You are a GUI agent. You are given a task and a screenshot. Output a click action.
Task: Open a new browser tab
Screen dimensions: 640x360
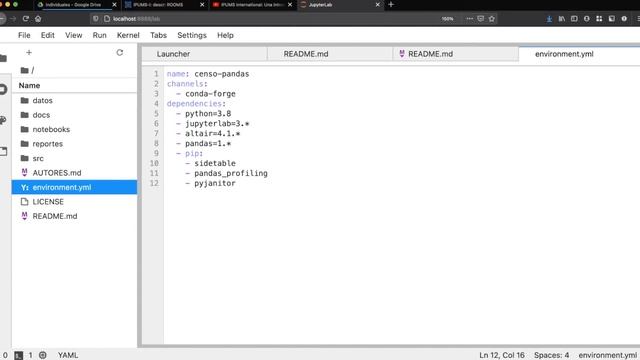(x=391, y=4)
